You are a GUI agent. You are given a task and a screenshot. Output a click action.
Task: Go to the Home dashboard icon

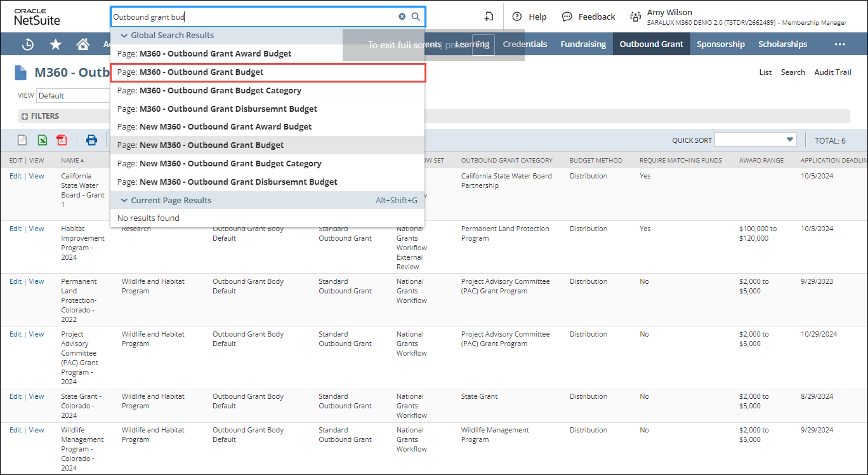coord(82,44)
